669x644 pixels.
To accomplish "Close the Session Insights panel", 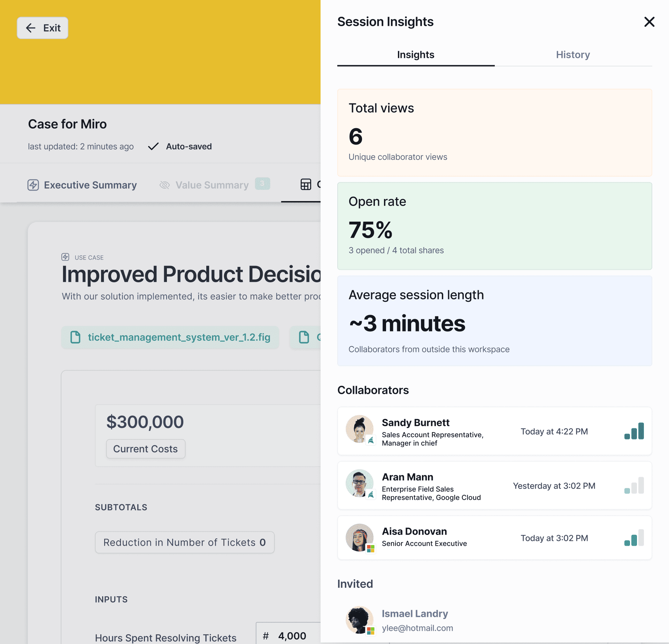I will 649,22.
